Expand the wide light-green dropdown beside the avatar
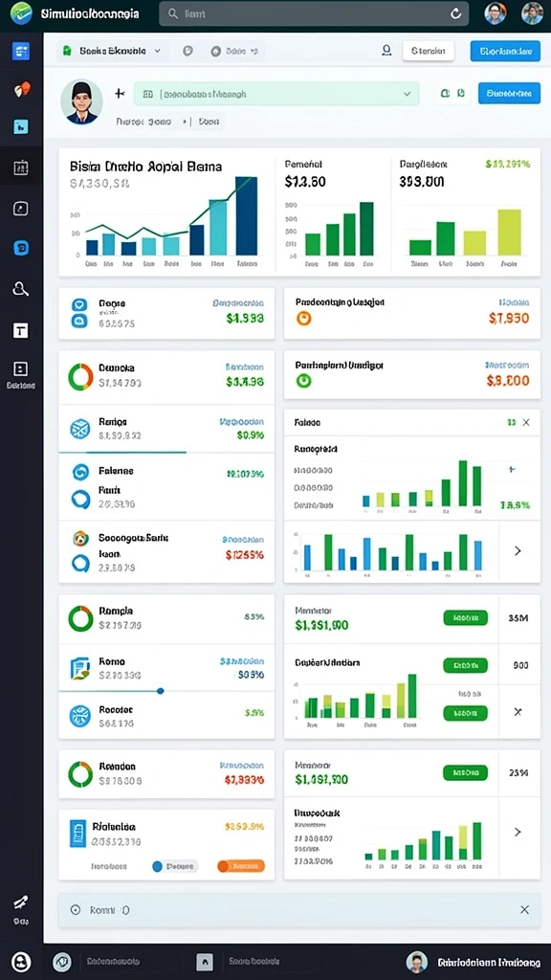This screenshot has width=551, height=980. [x=276, y=94]
